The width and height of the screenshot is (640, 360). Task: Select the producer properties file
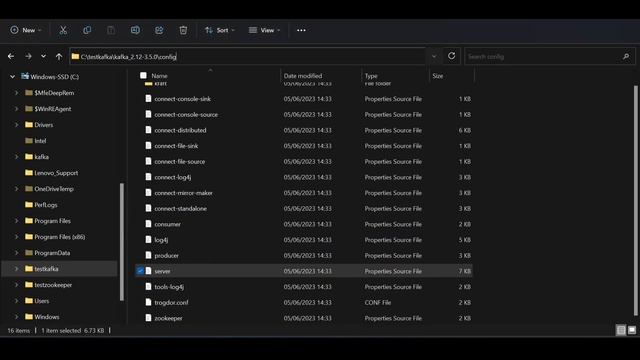304,256
